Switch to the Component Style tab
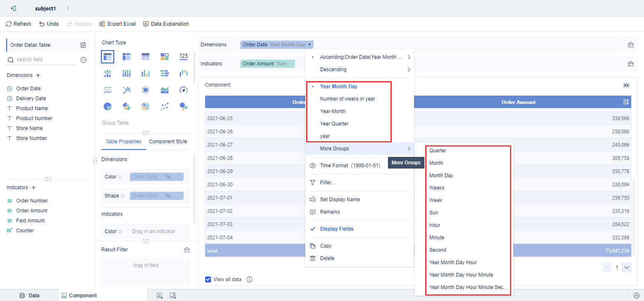The image size is (644, 301). click(x=168, y=141)
